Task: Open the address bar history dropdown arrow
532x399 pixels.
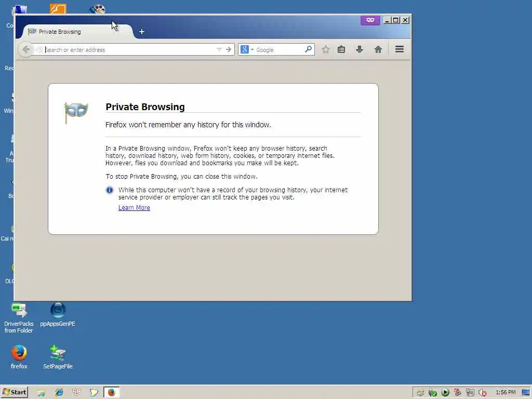Action: click(x=219, y=49)
